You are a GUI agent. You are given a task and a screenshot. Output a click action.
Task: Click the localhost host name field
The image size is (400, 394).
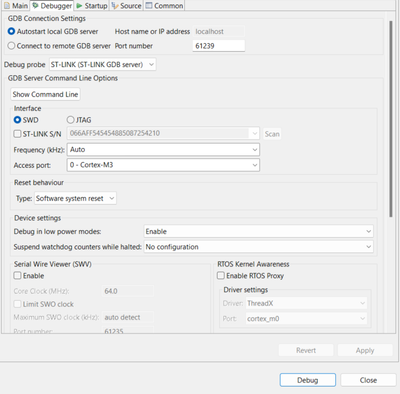click(x=219, y=31)
